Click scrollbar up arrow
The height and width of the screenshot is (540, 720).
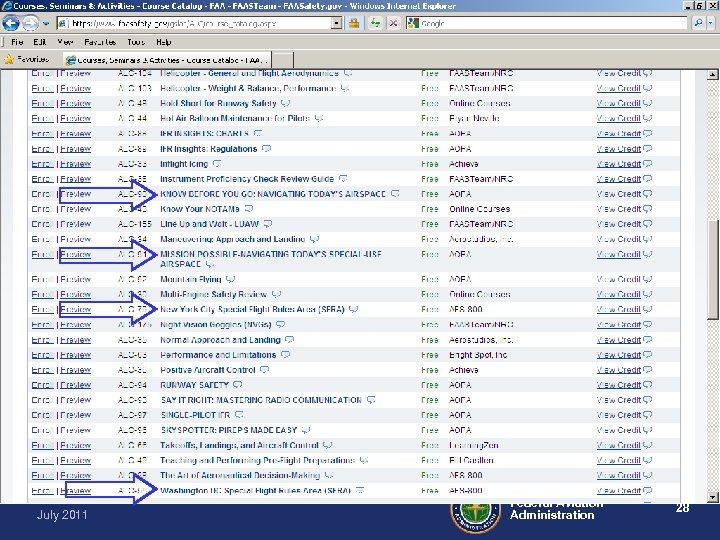[x=713, y=75]
